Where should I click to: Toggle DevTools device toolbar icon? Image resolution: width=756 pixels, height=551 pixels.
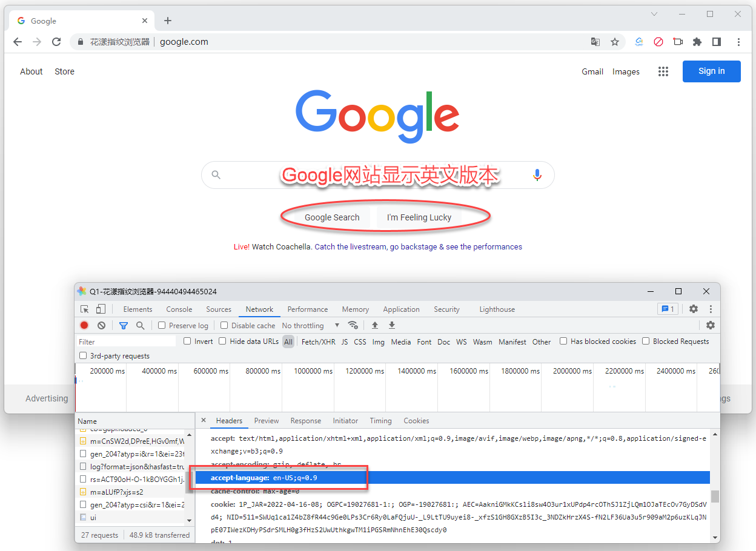[x=101, y=309]
